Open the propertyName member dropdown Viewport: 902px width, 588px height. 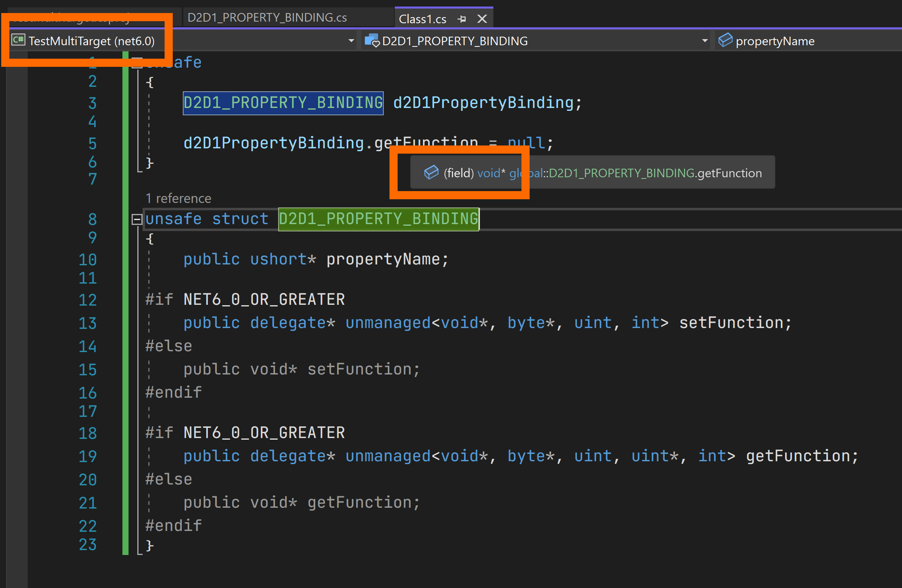coord(808,41)
